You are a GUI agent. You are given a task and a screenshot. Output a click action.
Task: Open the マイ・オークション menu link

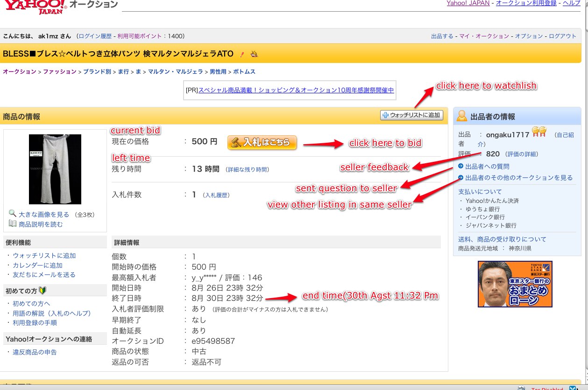484,36
